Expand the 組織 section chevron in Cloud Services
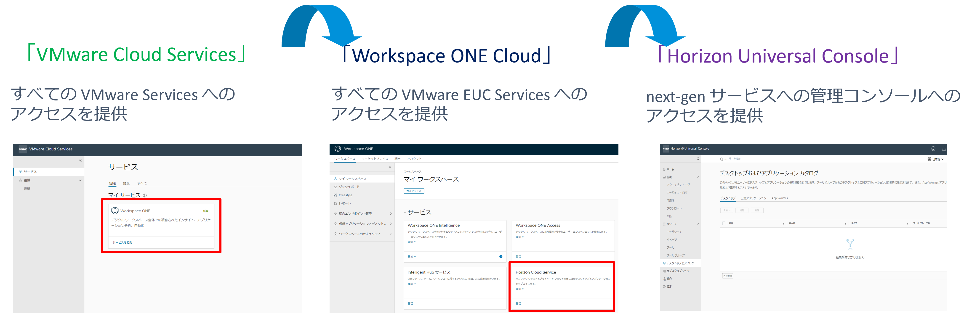Screen dimensions: 980x313 pos(80,180)
